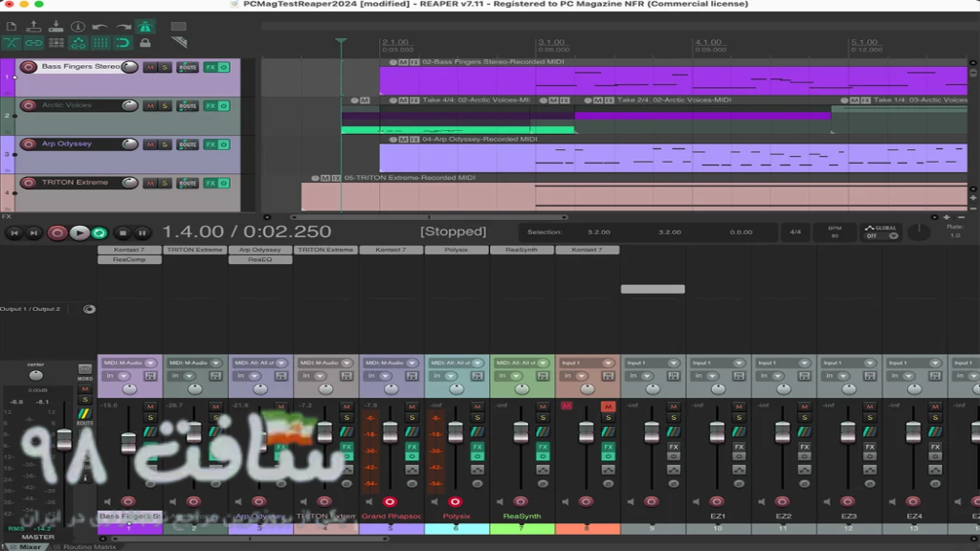Viewport: 980px width, 551px height.
Task: Toggle envelope move with items icon
Action: tap(78, 42)
